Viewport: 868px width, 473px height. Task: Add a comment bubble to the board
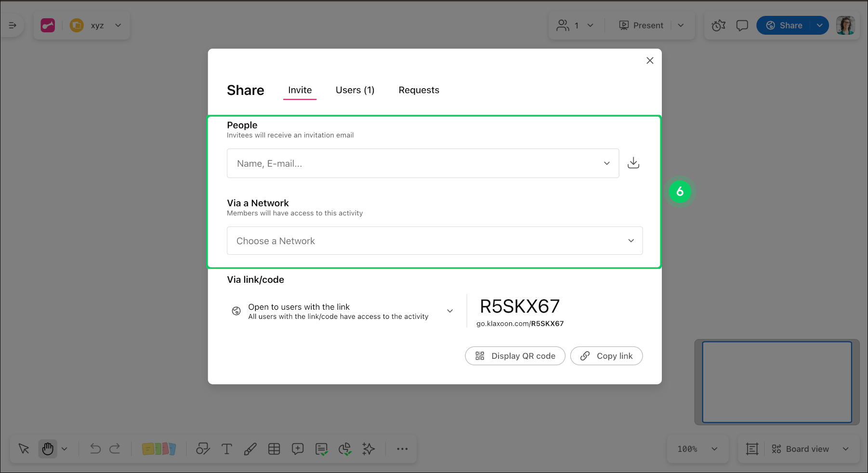pyautogui.click(x=298, y=448)
